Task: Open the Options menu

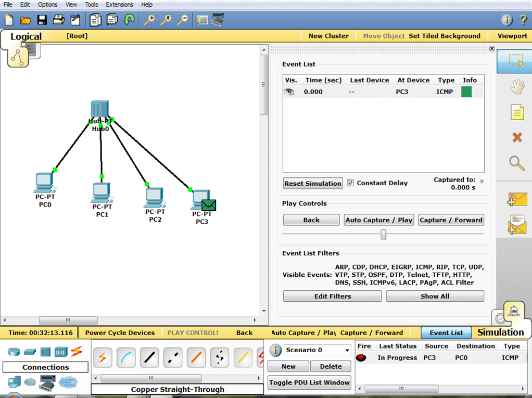Action: coord(48,4)
